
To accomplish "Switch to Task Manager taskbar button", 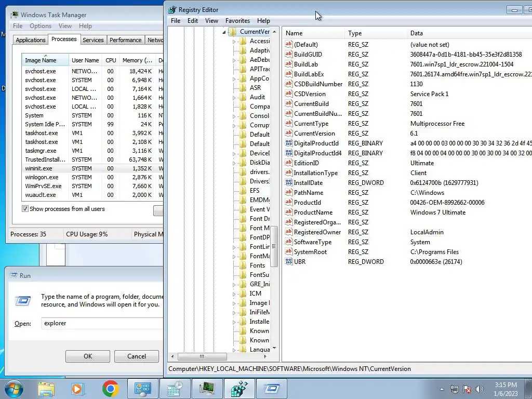I will pos(207,389).
